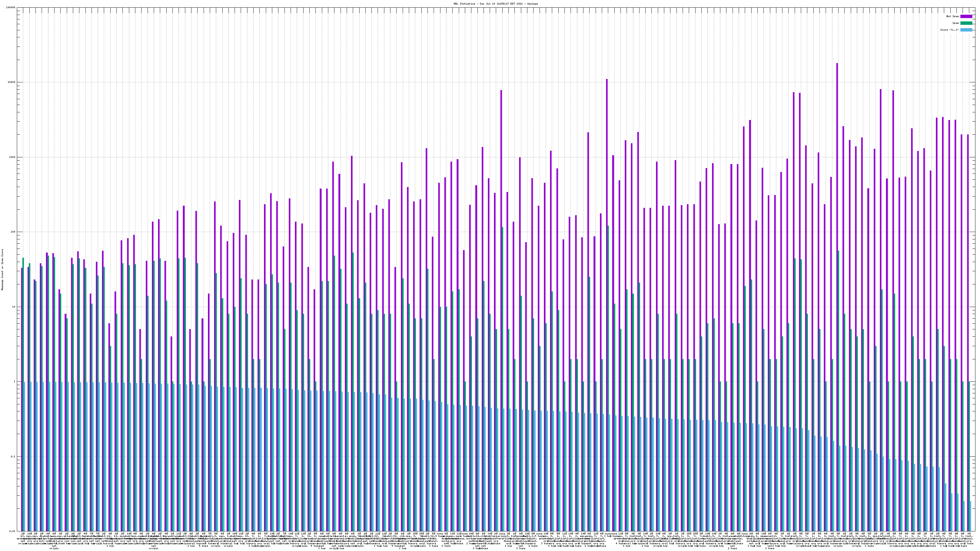This screenshot has height=551, width=980.
Task: Click the purple Not Spam legend swatch
Action: (x=966, y=16)
